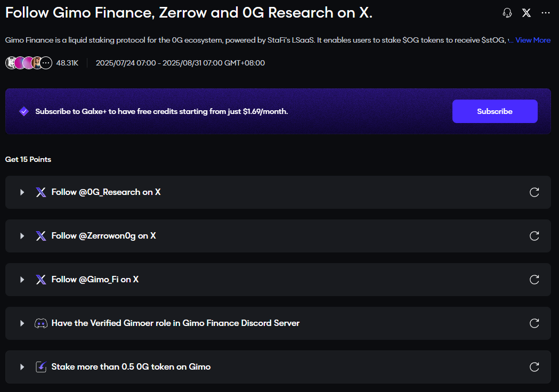
Task: Click the Subscribe button
Action: (x=495, y=111)
